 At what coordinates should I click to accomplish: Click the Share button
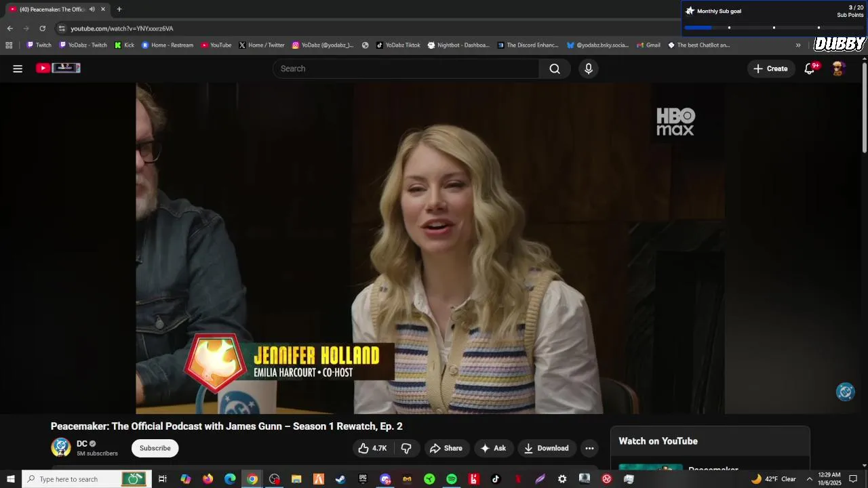click(x=446, y=448)
